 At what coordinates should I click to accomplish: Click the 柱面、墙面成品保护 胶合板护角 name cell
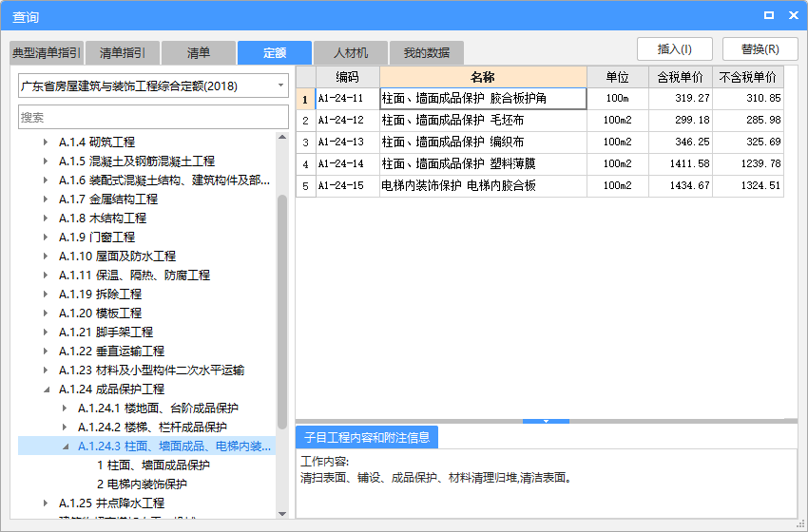click(483, 99)
